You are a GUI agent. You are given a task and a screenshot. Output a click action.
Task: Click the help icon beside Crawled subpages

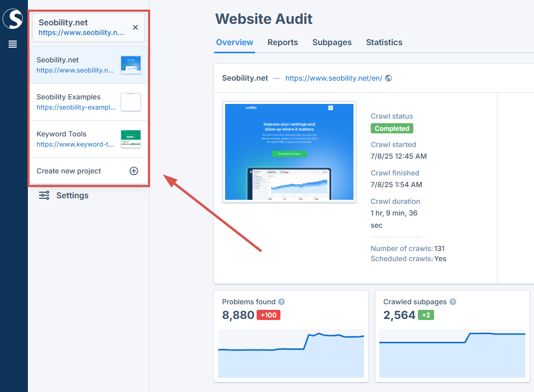click(452, 302)
